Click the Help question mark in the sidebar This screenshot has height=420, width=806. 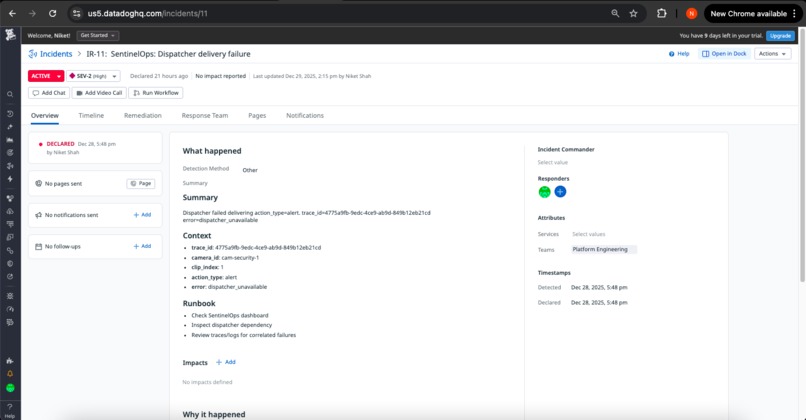10,410
